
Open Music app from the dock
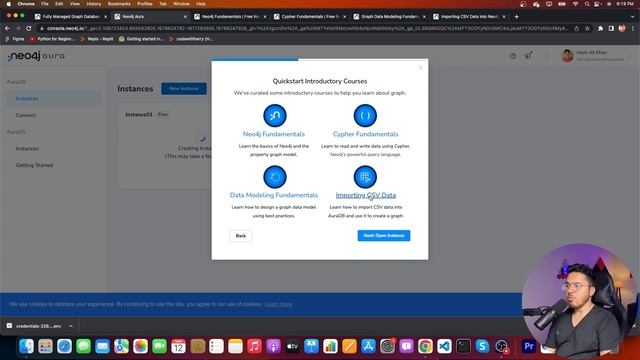click(x=254, y=346)
